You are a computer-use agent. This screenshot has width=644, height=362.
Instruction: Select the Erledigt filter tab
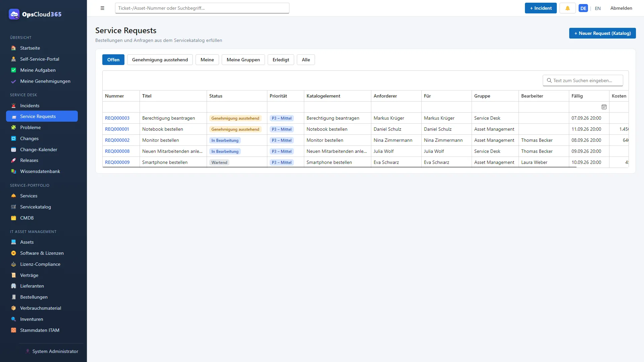click(x=281, y=60)
